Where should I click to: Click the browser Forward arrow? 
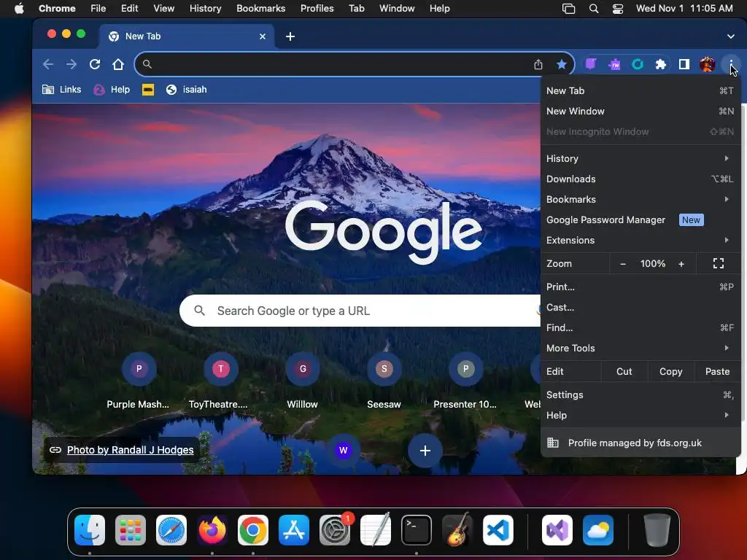pyautogui.click(x=71, y=64)
